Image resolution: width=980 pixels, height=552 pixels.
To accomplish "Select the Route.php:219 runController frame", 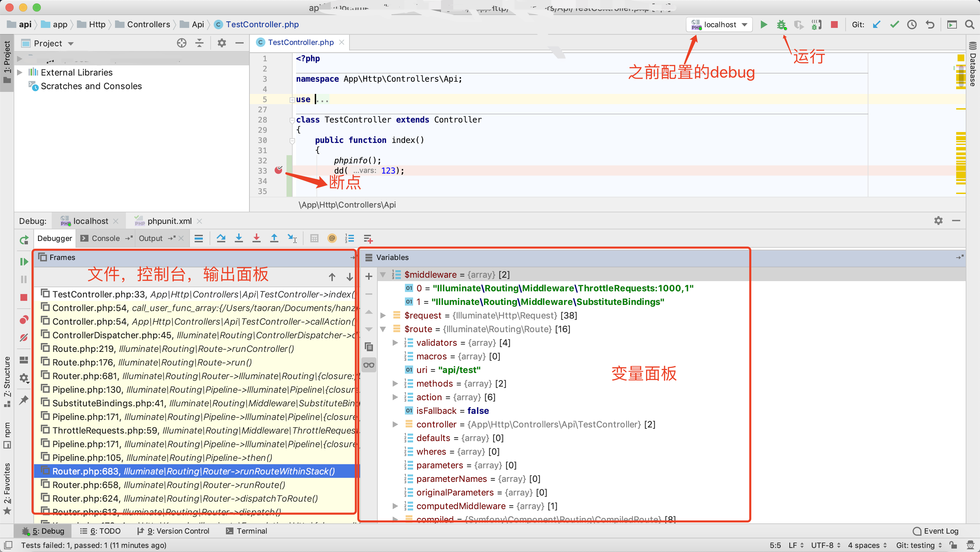I will tap(173, 349).
